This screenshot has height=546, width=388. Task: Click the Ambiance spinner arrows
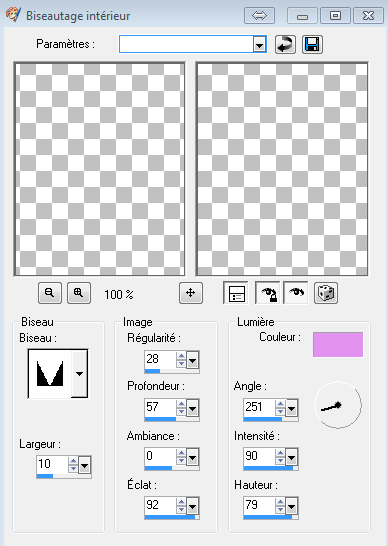pyautogui.click(x=181, y=457)
